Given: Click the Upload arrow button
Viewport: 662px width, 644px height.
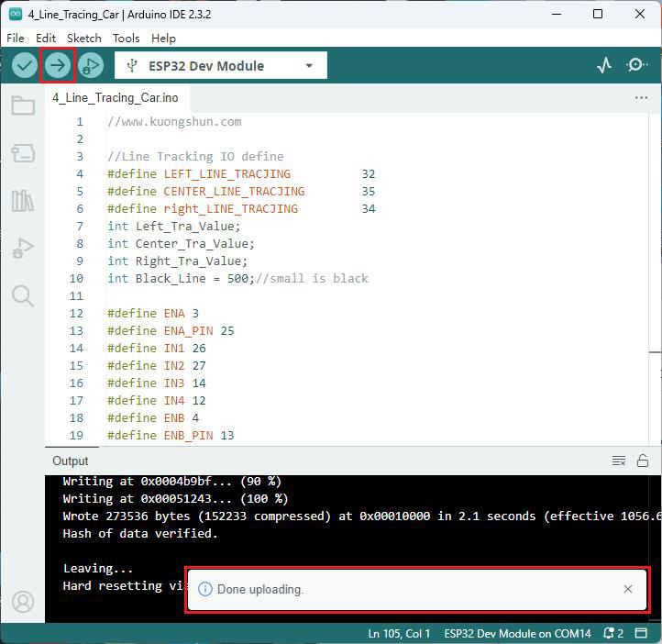Looking at the screenshot, I should point(58,65).
